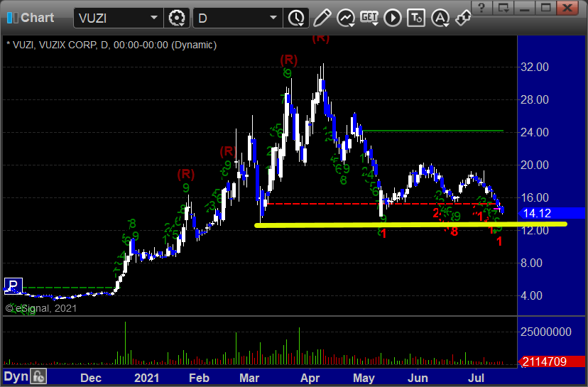Click the 8.00 price axis label

[531, 263]
